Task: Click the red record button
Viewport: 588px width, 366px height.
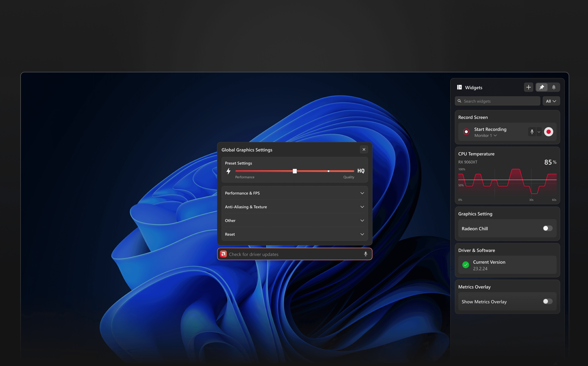Action: [549, 132]
